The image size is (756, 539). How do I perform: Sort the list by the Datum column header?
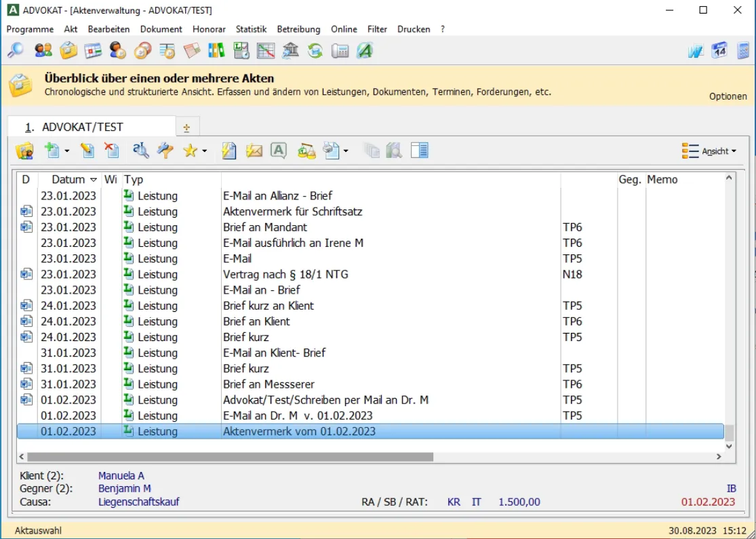[68, 180]
